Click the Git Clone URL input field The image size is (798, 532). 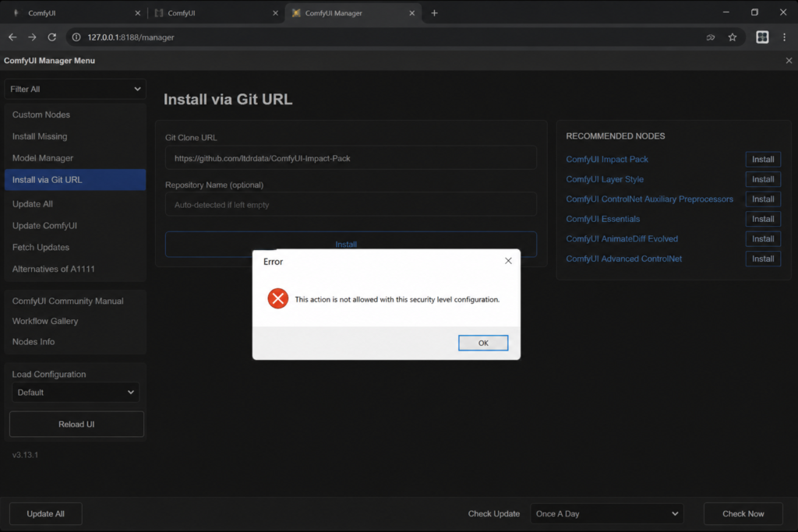point(351,158)
